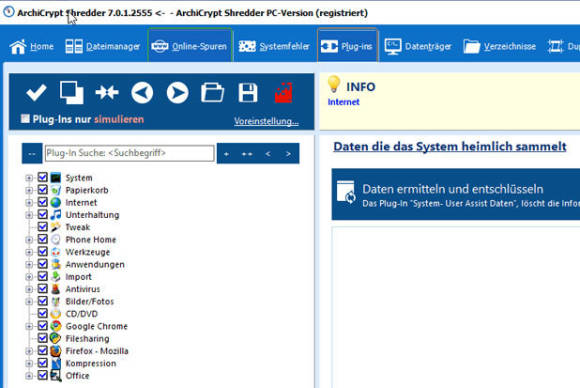Expand the System tree node
The width and height of the screenshot is (580, 388).
29,178
